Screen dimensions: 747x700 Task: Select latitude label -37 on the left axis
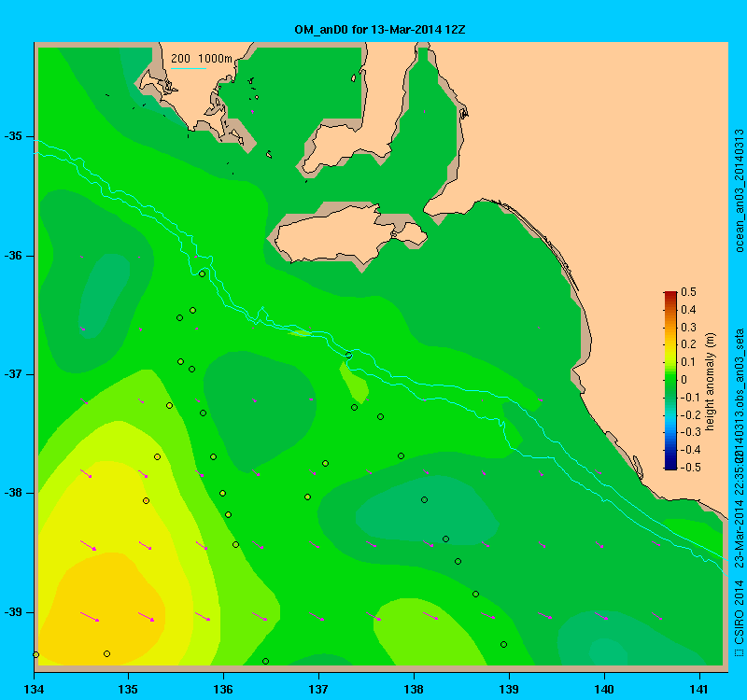[x=13, y=374]
